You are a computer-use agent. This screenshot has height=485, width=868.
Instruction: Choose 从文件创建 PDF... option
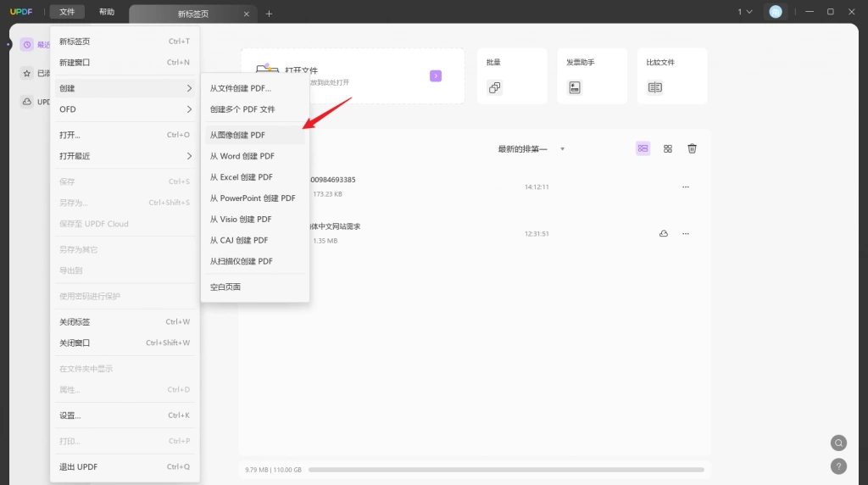pos(254,88)
